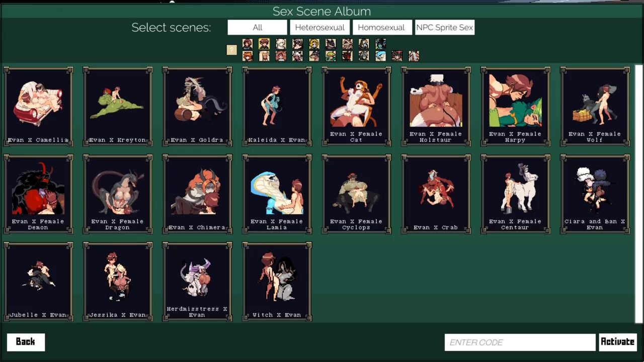Focus the ENTER CODE input field
644x362 pixels.
520,342
